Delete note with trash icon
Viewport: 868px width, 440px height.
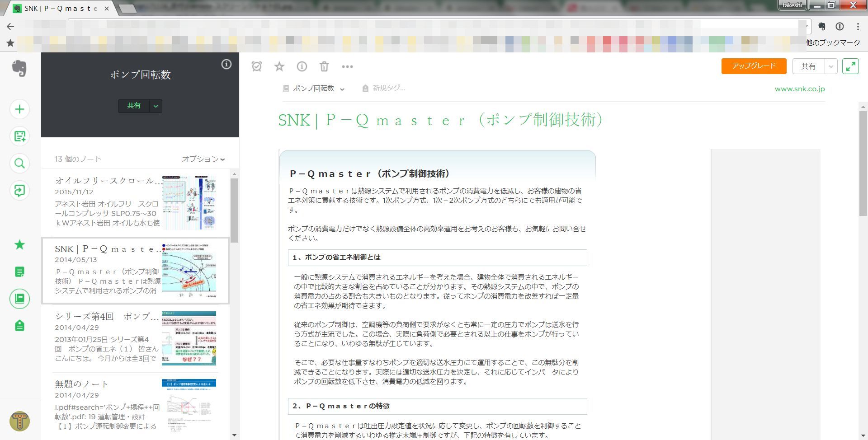click(x=324, y=66)
